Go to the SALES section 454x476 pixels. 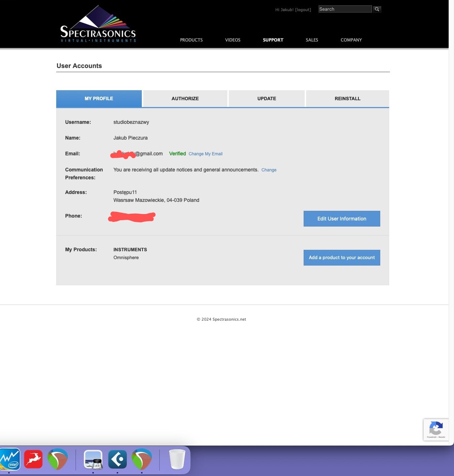pyautogui.click(x=312, y=40)
